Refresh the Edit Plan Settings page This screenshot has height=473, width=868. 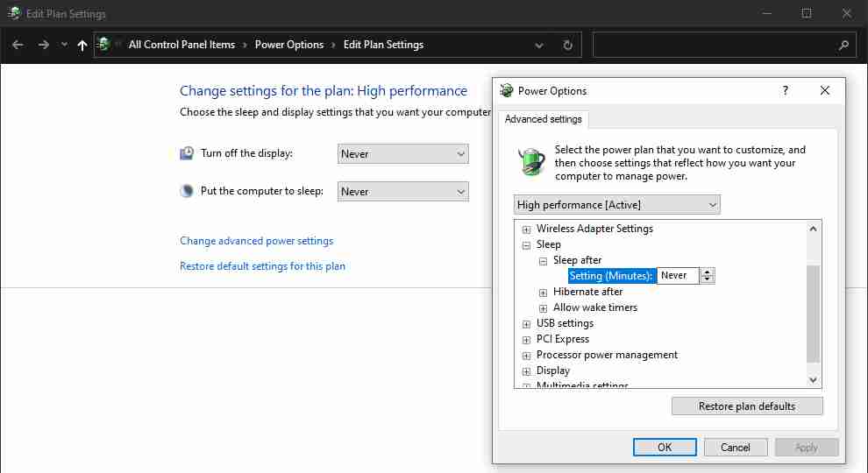pyautogui.click(x=567, y=46)
